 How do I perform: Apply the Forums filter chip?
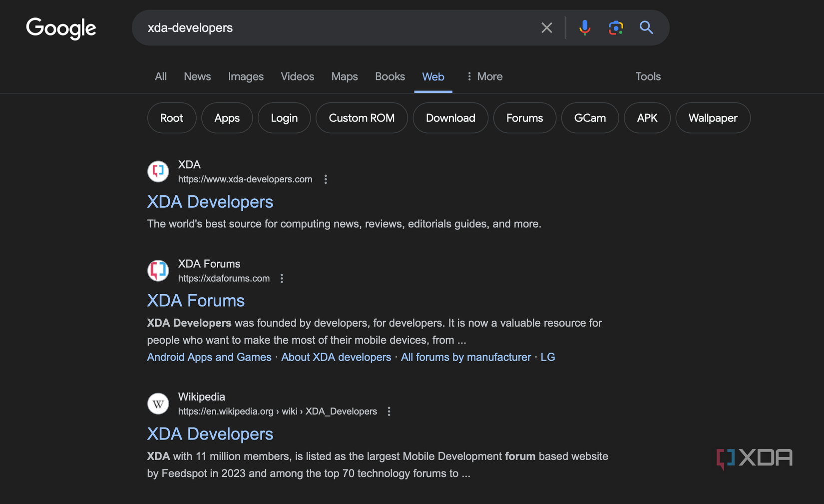(x=524, y=118)
